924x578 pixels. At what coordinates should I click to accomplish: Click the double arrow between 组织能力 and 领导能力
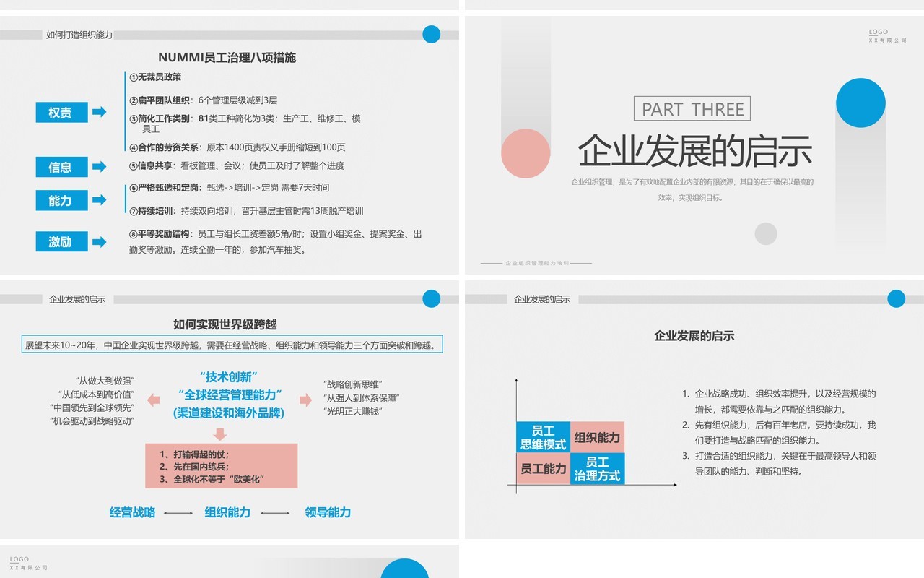(x=275, y=513)
